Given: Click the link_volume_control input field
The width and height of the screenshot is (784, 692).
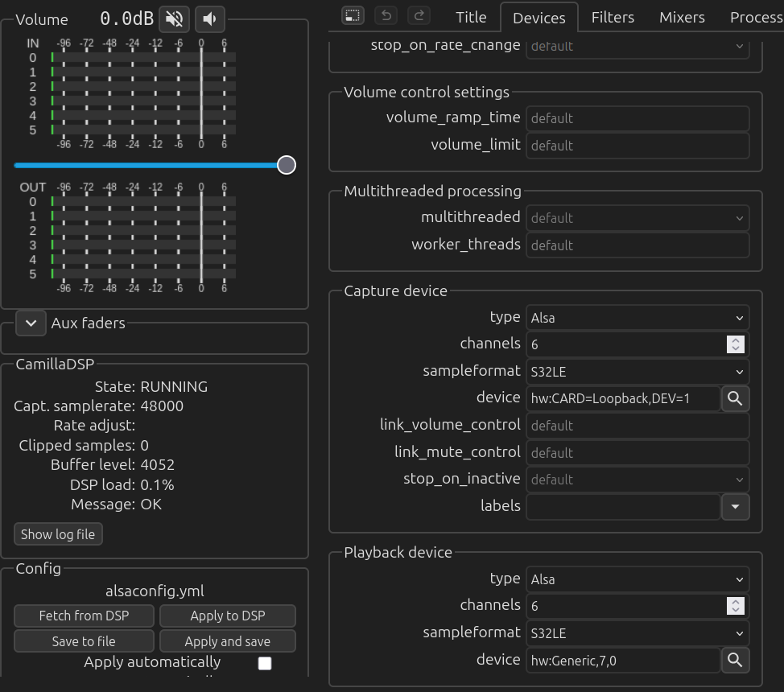Looking at the screenshot, I should (x=638, y=426).
